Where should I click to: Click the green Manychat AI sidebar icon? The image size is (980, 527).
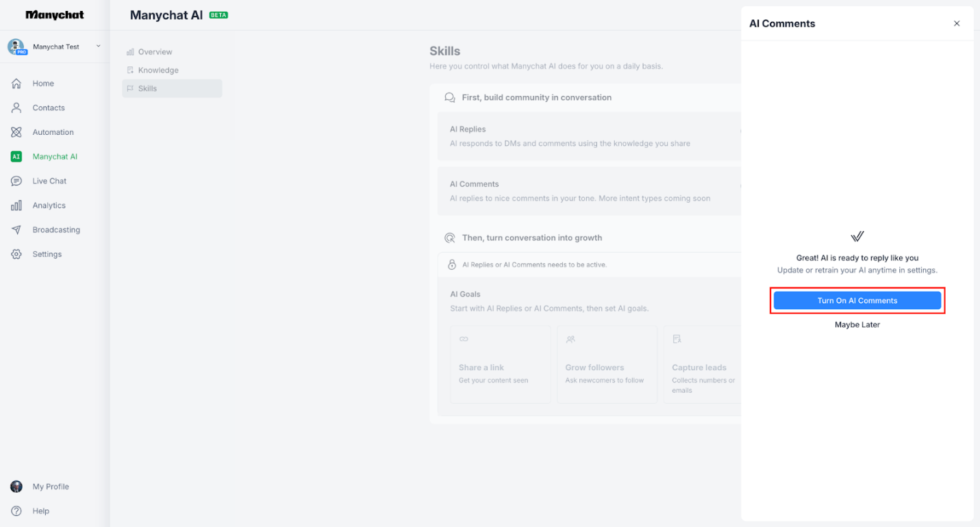[16, 156]
